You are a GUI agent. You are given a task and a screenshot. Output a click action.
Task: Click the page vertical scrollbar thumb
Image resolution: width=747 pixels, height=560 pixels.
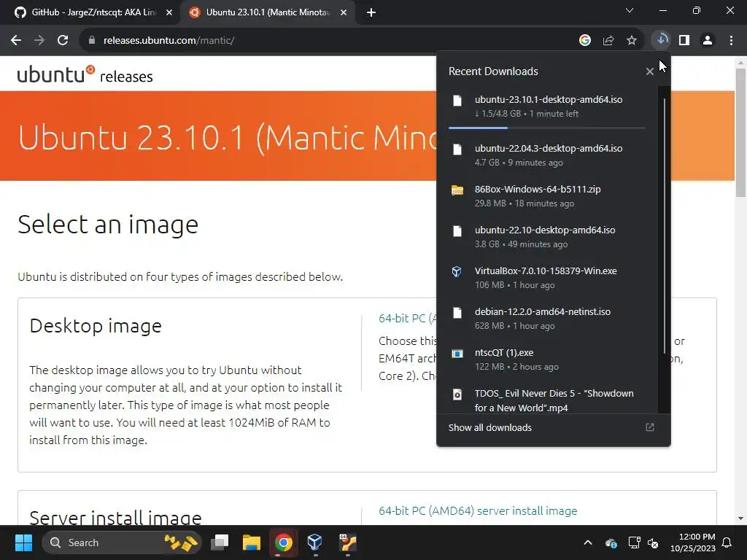[x=740, y=133]
